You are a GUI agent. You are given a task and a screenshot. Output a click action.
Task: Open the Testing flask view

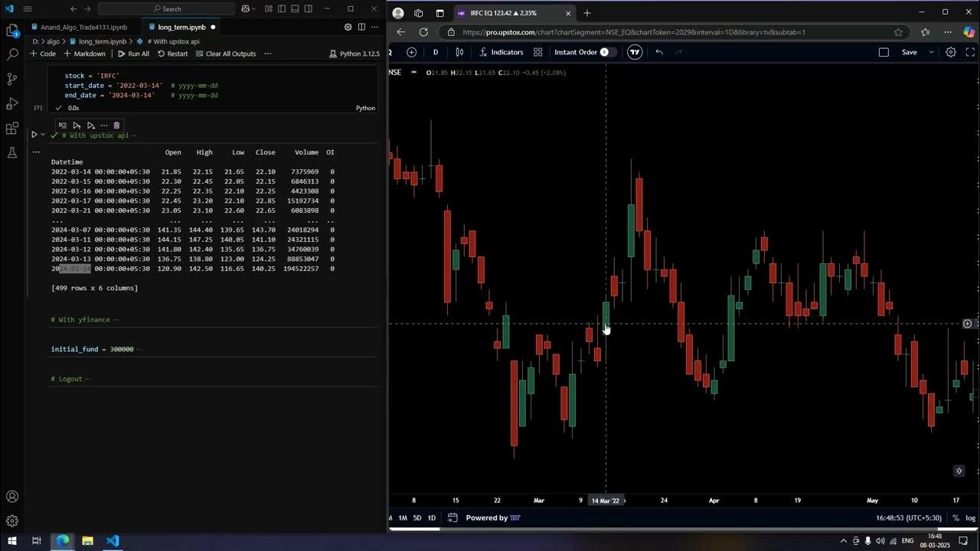12,153
